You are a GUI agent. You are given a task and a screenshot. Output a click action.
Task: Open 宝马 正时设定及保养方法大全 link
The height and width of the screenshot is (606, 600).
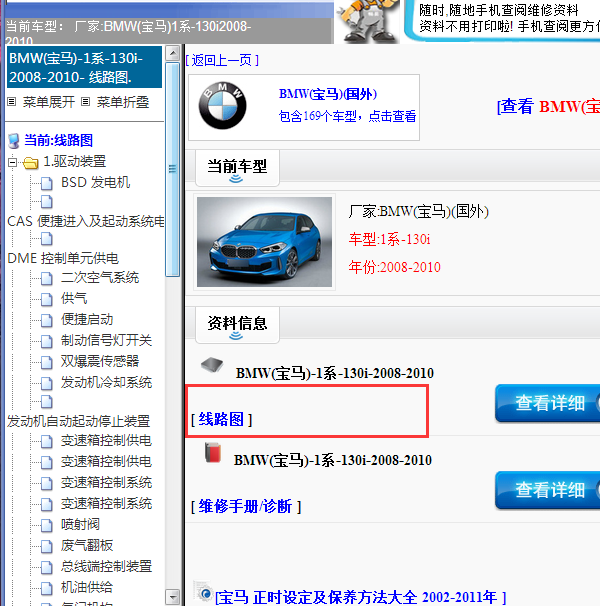point(360,597)
